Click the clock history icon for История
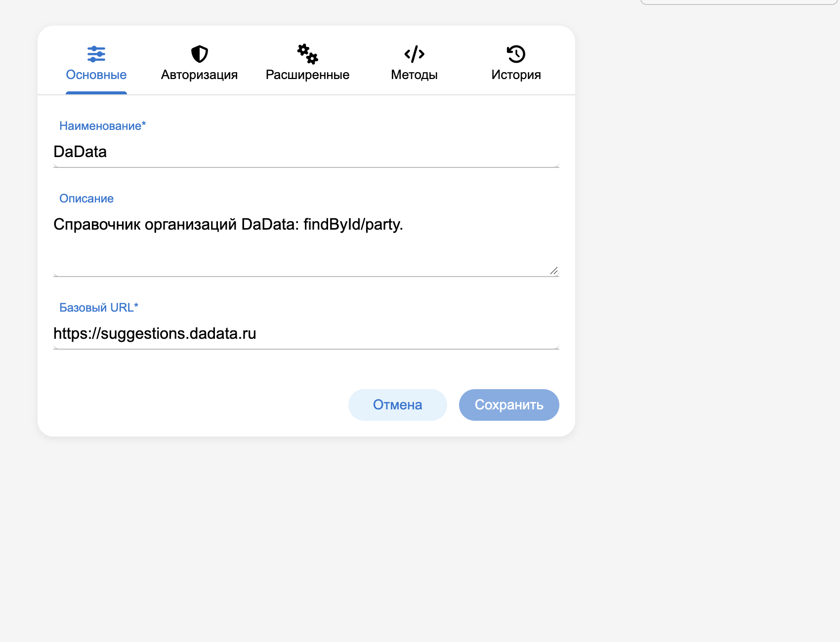Viewport: 840px width, 642px height. click(x=516, y=54)
